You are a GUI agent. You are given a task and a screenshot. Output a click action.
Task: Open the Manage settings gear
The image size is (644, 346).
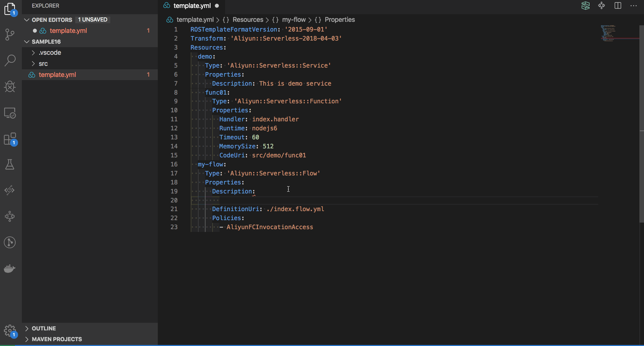pos(10,331)
